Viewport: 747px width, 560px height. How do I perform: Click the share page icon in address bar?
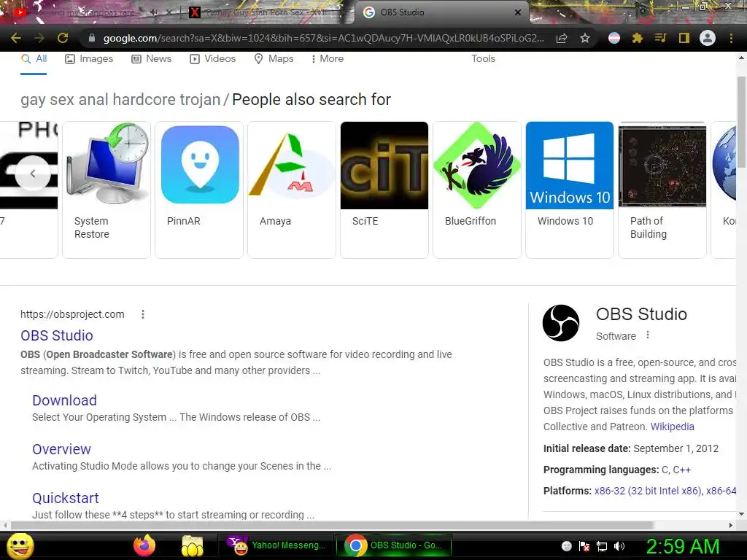(562, 38)
